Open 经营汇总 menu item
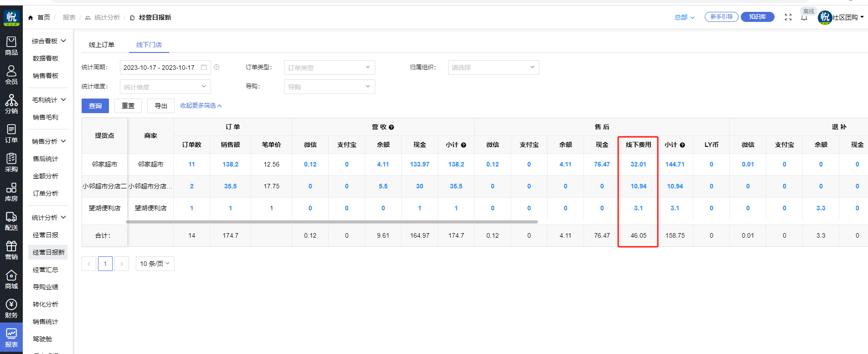 pos(46,270)
